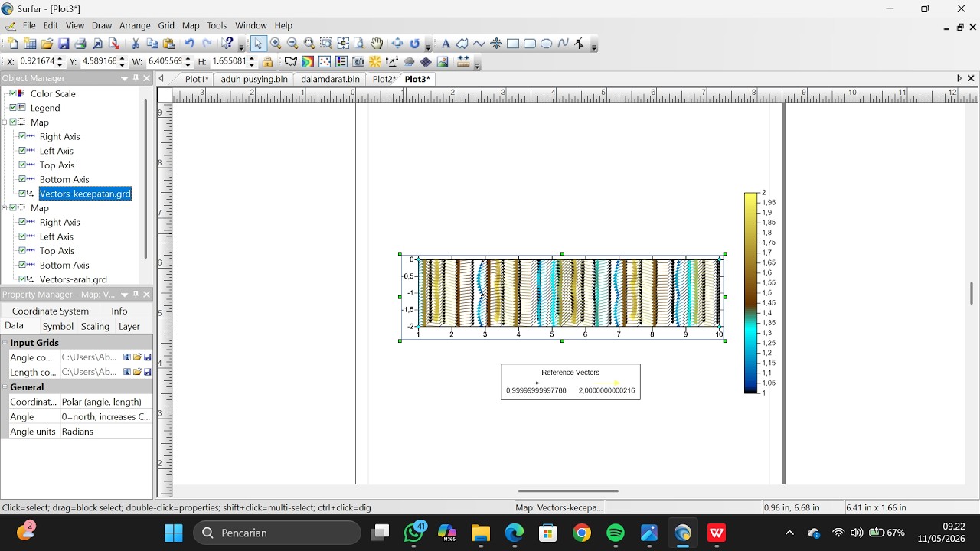Open the Arrange menu
This screenshot has width=980, height=551.
[x=135, y=25]
